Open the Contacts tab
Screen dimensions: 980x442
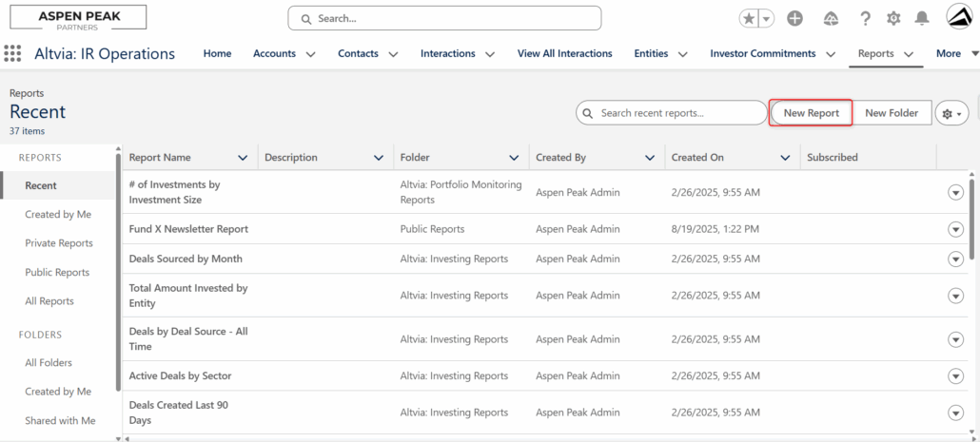tap(358, 53)
